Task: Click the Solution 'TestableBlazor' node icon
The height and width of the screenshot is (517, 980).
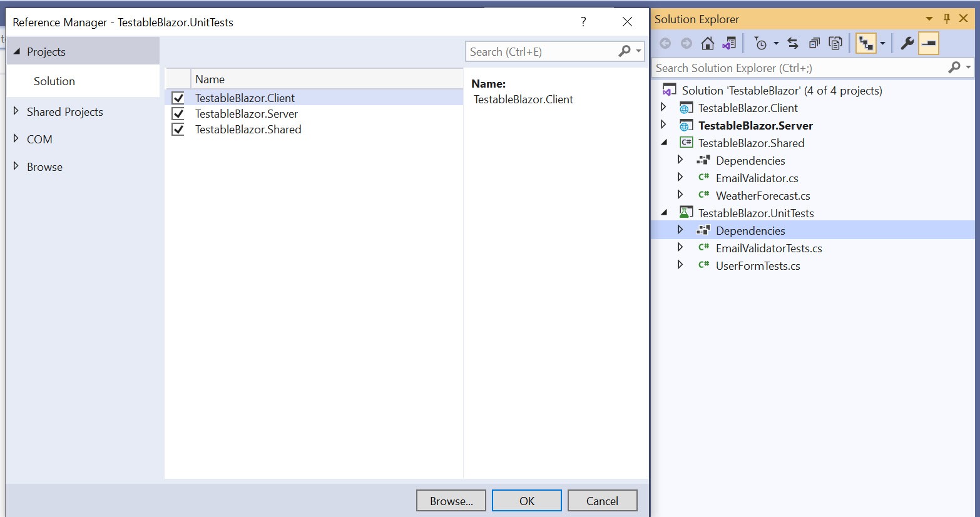Action: (x=669, y=90)
